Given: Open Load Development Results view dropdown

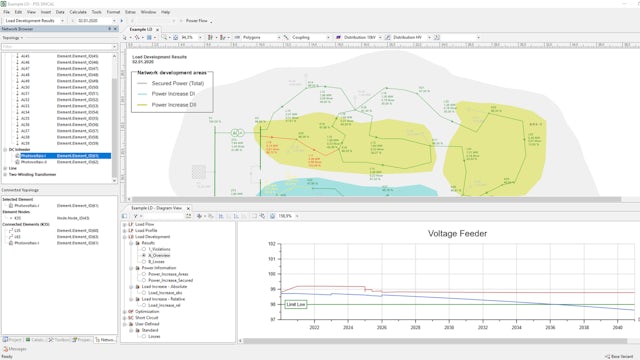Looking at the screenshot, I should tap(62, 21).
